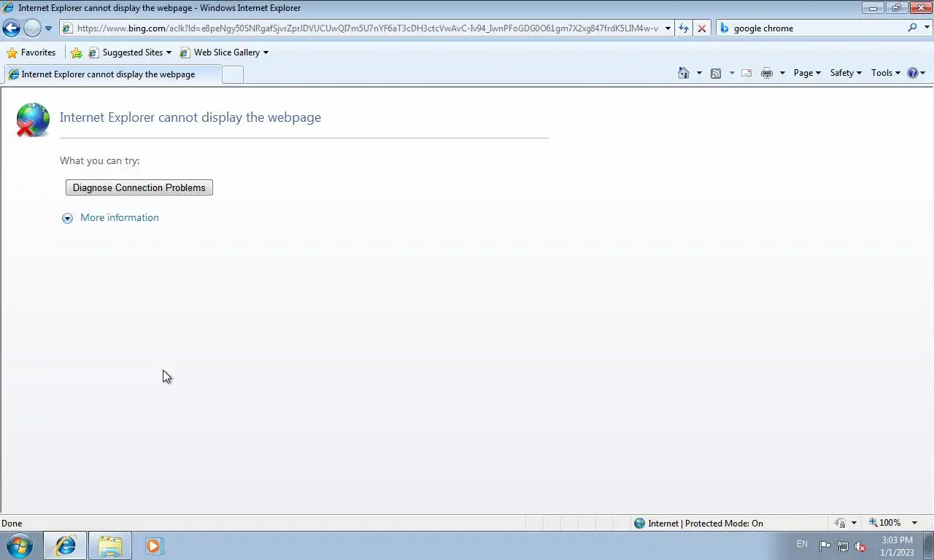
Task: Click the EN language indicator
Action: [x=802, y=544]
